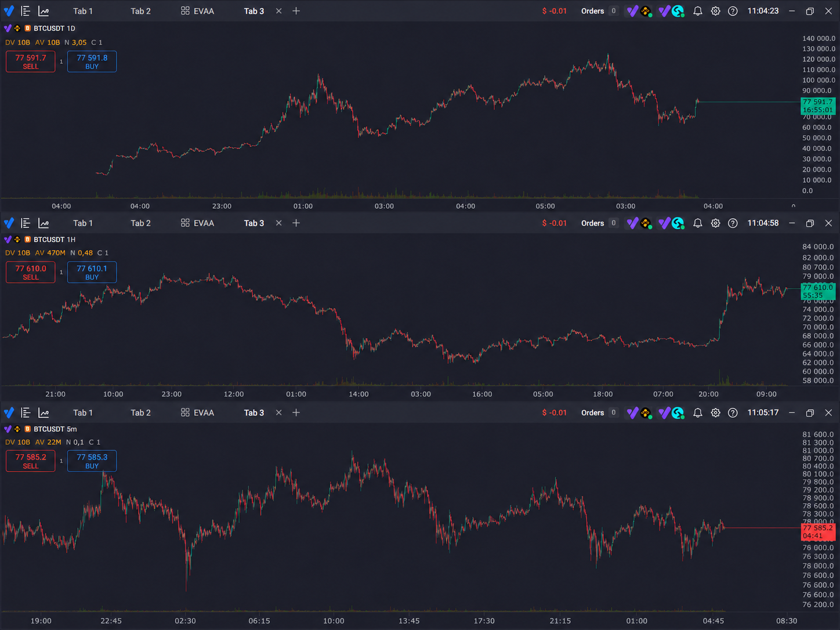840x630 pixels.
Task: Click the 77 610.0 price tag on axis
Action: [x=818, y=291]
